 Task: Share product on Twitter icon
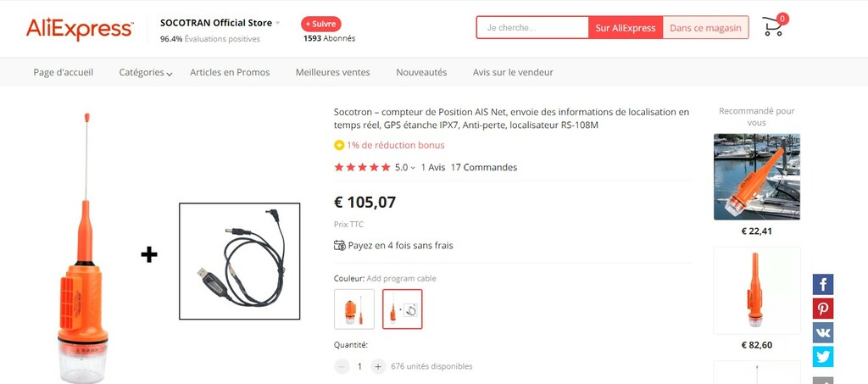(x=822, y=357)
